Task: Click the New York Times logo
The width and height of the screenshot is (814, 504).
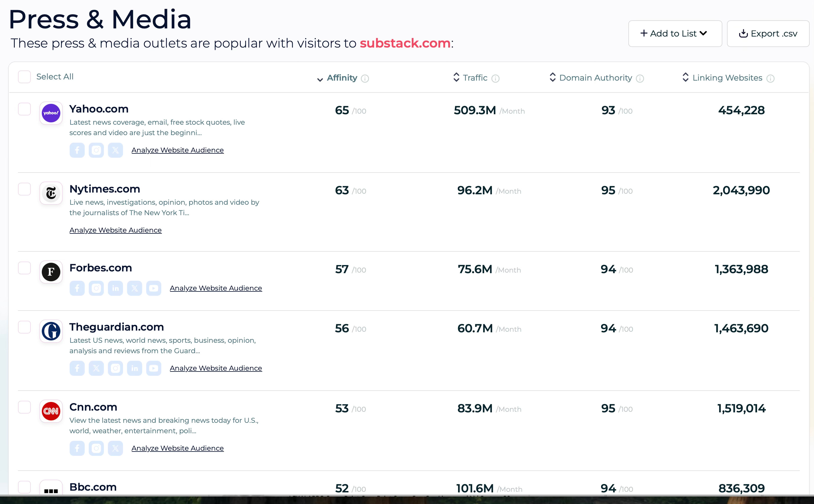Action: tap(51, 193)
